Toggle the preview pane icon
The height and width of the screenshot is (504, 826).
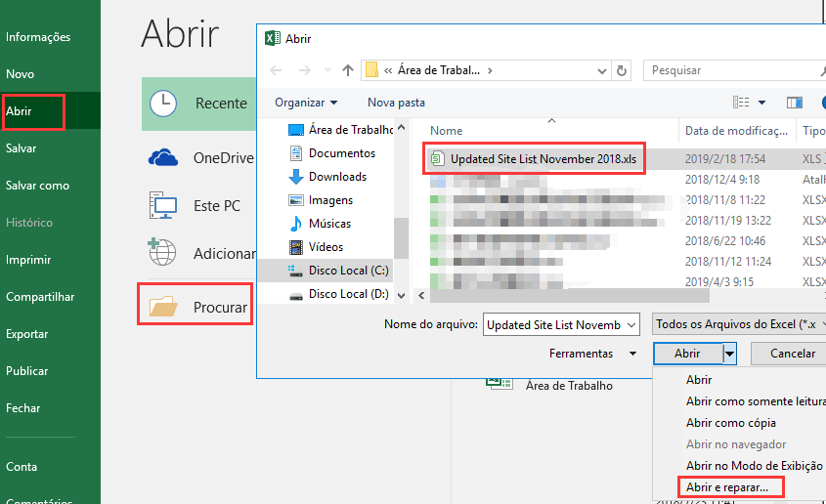click(x=795, y=103)
